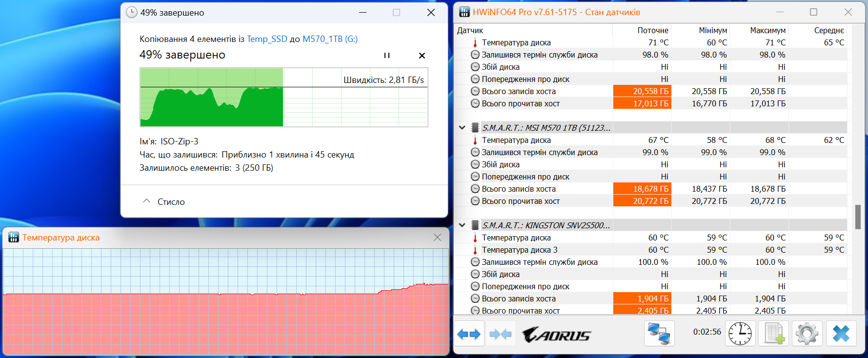Viewport: 868px width, 358px height.
Task: Click the 1,904 ГБ highlighted current cell
Action: click(x=642, y=298)
